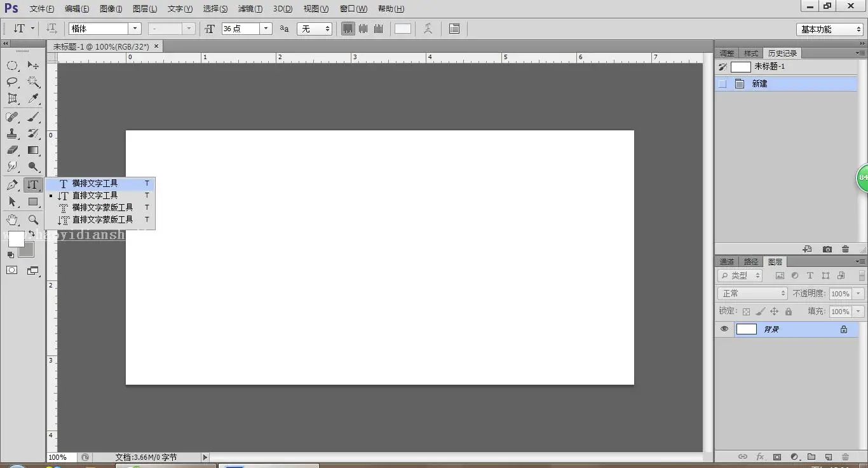Create new document from current state

tap(808, 249)
